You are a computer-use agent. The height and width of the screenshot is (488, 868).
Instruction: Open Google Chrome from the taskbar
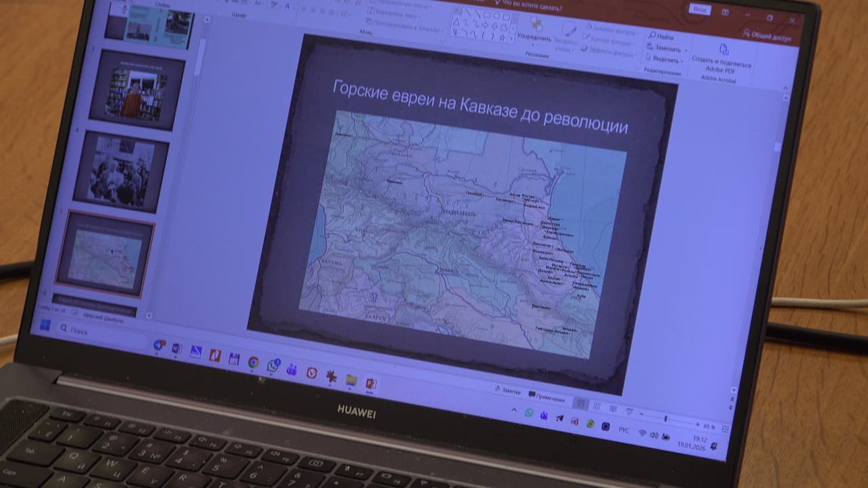click(x=253, y=362)
